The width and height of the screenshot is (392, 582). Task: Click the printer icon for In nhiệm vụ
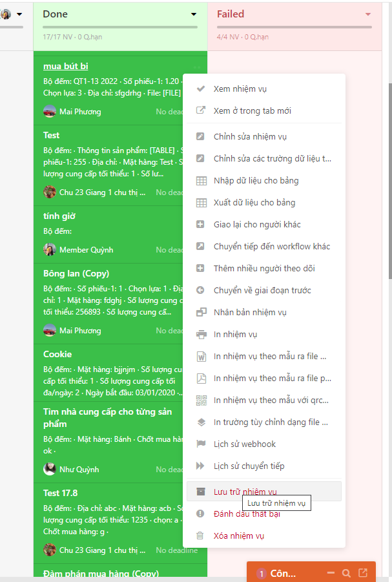(x=201, y=335)
